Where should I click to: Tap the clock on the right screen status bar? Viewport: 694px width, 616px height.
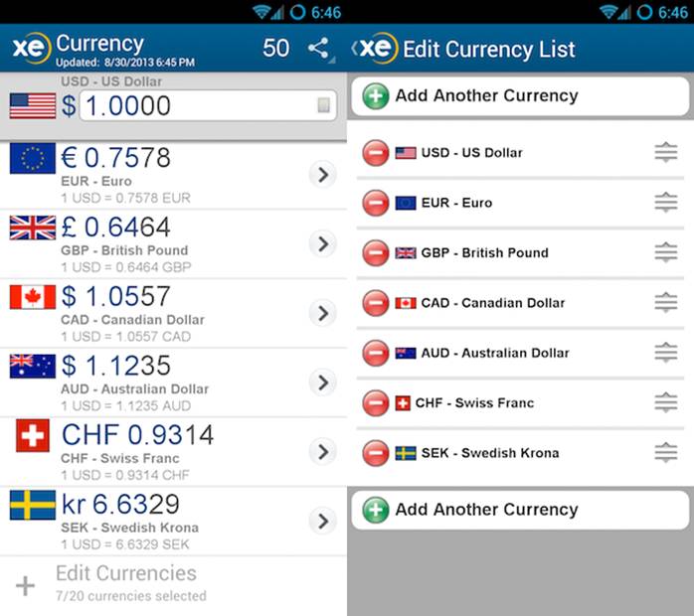pos(673,12)
